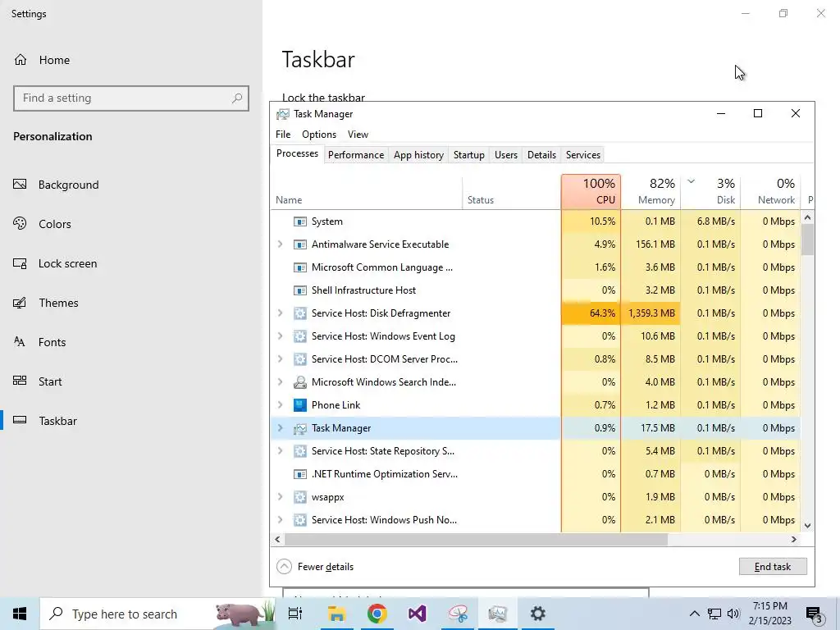Switch to the Users tab
Viewport: 840px width, 630px height.
505,155
